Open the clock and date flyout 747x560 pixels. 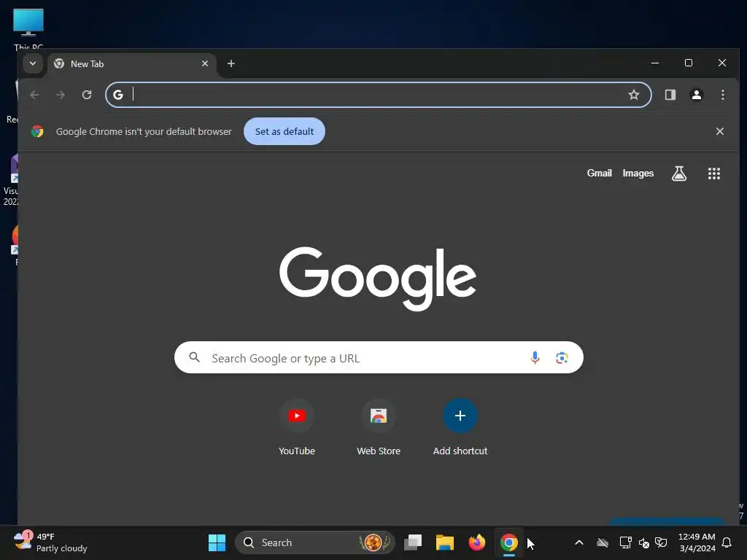[x=697, y=542]
